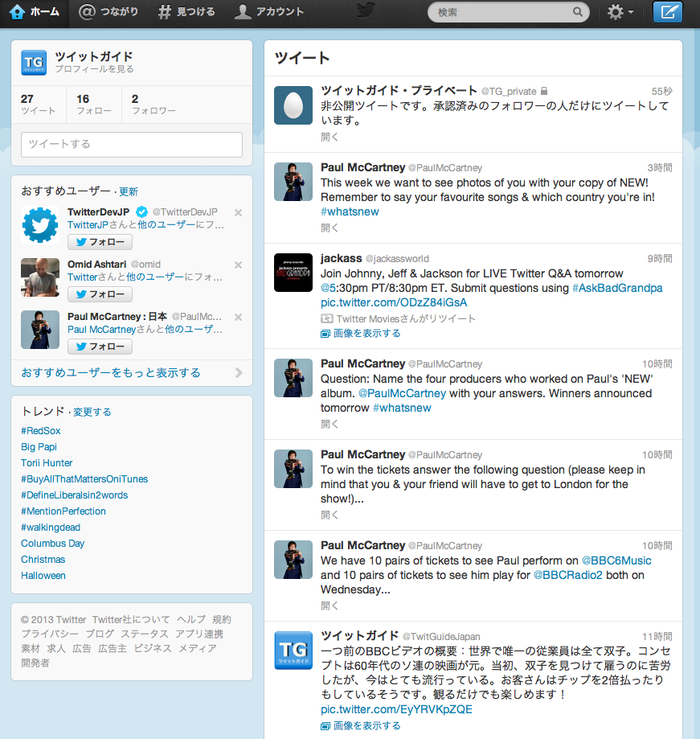
Task: Click lock icon beside @TG_private
Action: 544,91
